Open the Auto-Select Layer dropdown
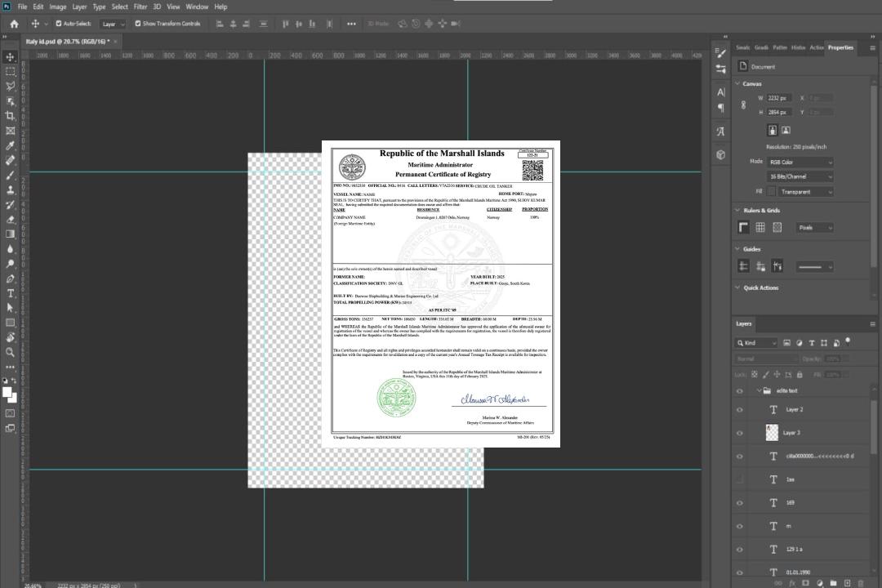Screen dimensions: 882x588 (x=113, y=24)
